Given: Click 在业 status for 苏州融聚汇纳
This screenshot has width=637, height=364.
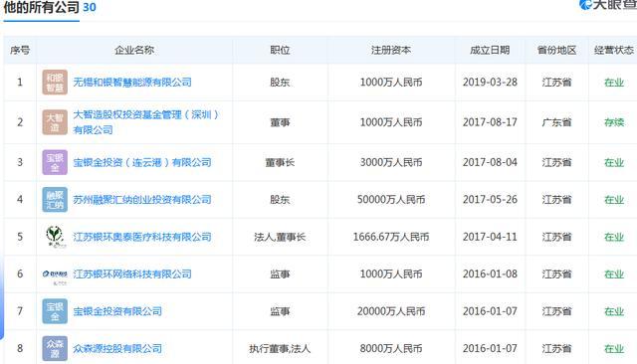Looking at the screenshot, I should [614, 200].
